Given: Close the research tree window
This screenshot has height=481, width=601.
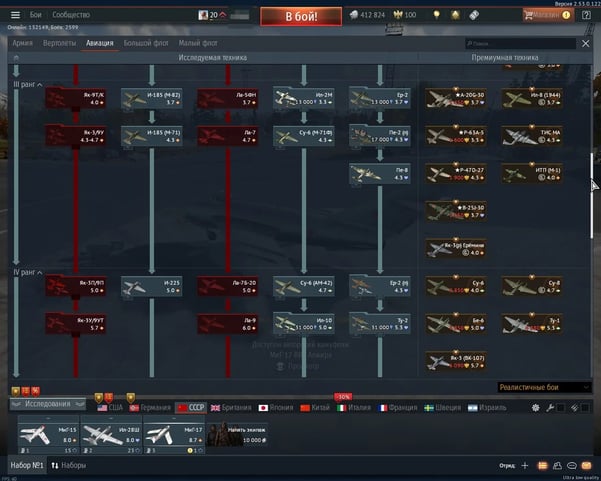Looking at the screenshot, I should pos(586,44).
